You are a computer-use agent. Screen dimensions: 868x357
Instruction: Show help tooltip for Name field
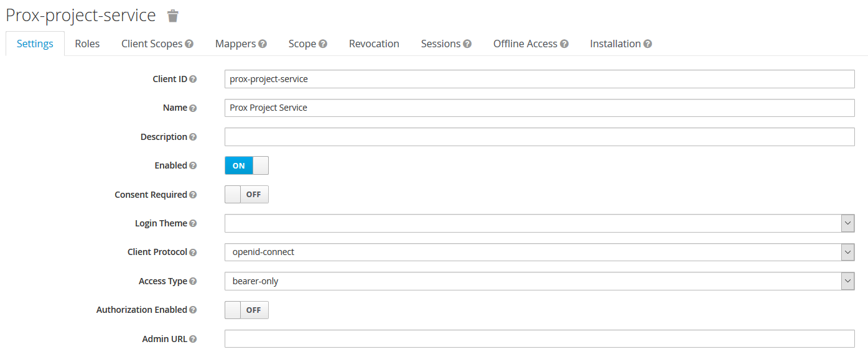193,108
